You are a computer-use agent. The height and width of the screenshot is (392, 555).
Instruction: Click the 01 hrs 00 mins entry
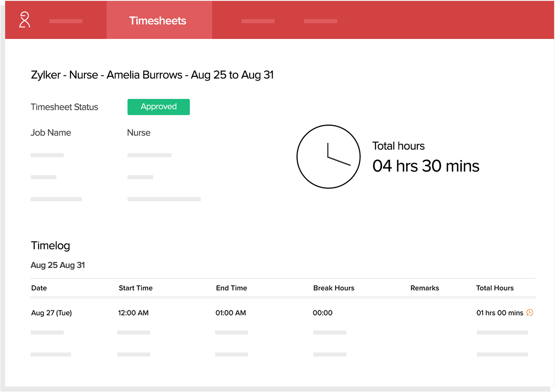pos(500,313)
